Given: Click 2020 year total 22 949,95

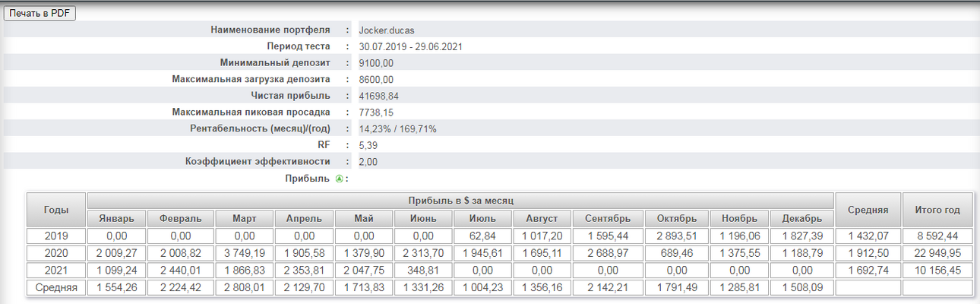Looking at the screenshot, I should 937,253.
